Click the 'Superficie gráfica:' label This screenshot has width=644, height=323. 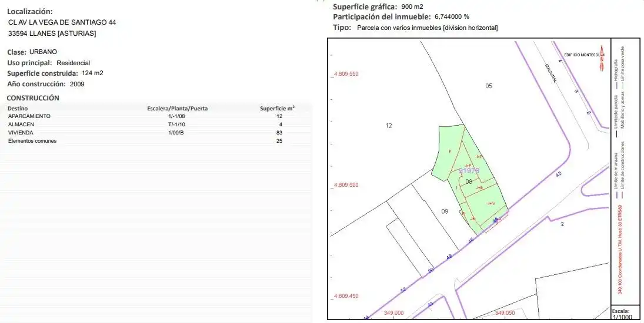tap(365, 6)
